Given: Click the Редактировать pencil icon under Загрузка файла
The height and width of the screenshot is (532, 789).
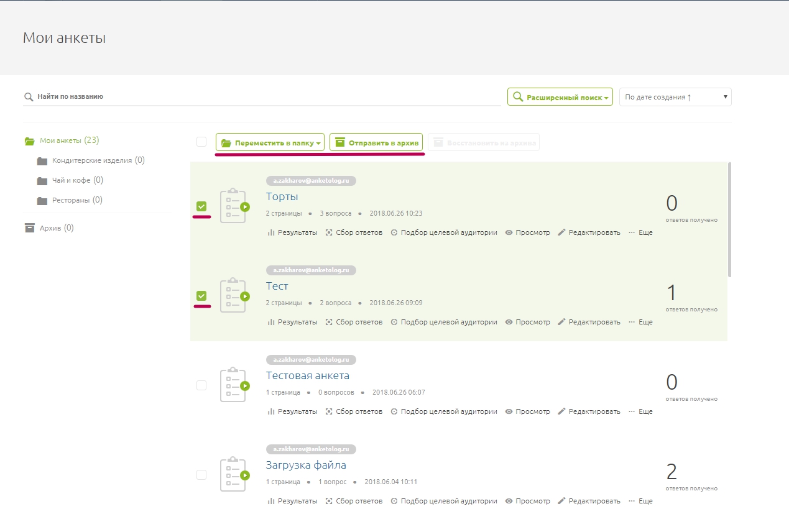Looking at the screenshot, I should pos(561,501).
